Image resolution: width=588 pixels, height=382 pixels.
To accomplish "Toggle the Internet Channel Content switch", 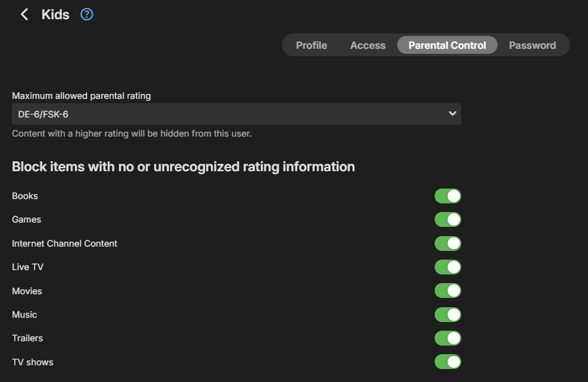I will (x=448, y=244).
